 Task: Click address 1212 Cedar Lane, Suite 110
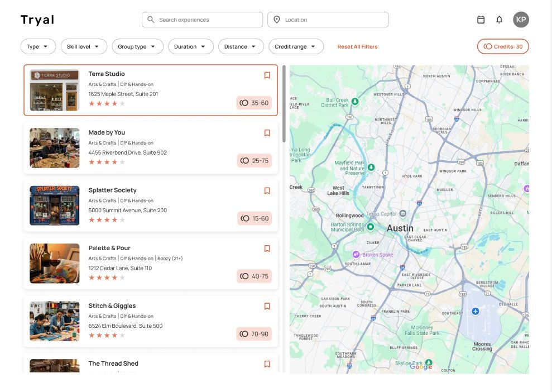coord(120,268)
